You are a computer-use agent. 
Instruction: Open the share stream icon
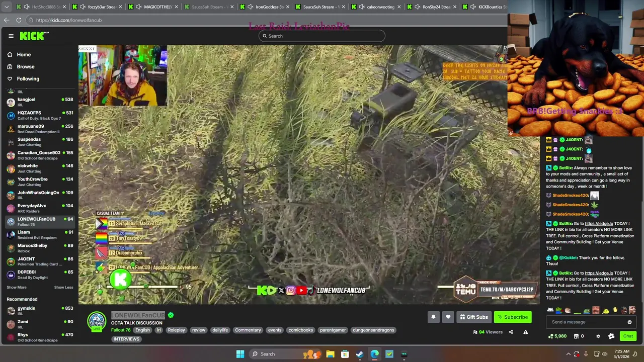pyautogui.click(x=511, y=332)
